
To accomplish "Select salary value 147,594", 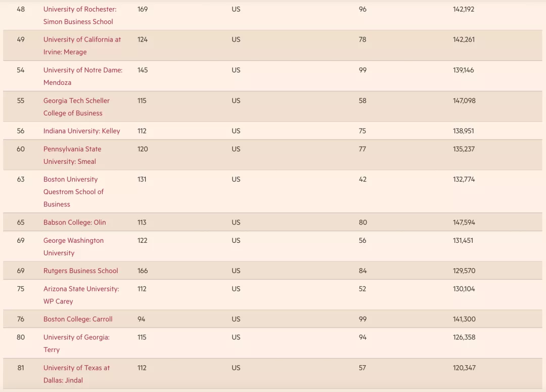I will (x=464, y=223).
